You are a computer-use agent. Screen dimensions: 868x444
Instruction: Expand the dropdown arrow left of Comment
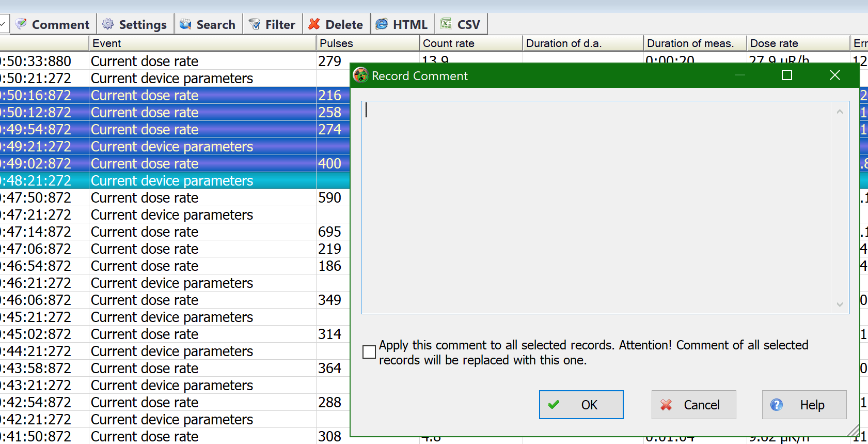(3, 24)
